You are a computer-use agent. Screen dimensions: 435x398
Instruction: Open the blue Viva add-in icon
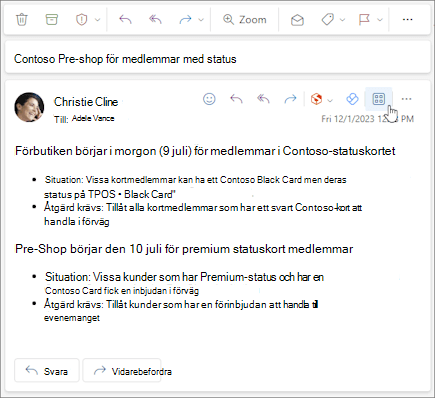tap(352, 99)
